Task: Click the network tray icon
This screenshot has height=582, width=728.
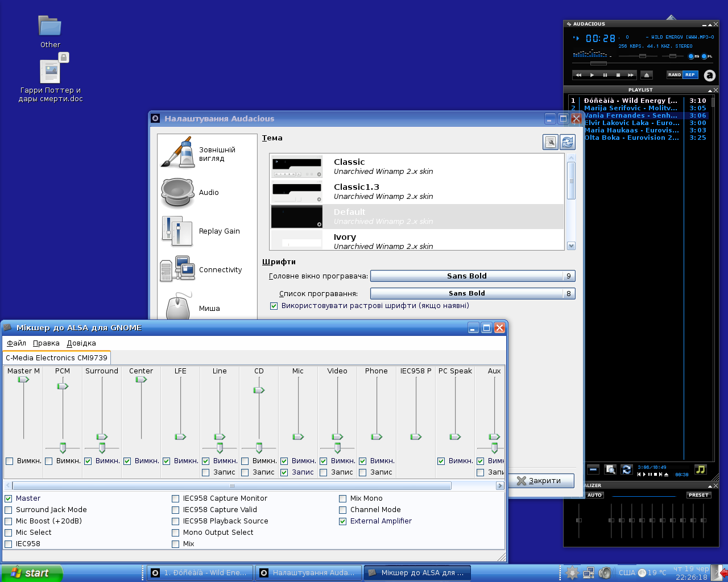Action: click(589, 573)
